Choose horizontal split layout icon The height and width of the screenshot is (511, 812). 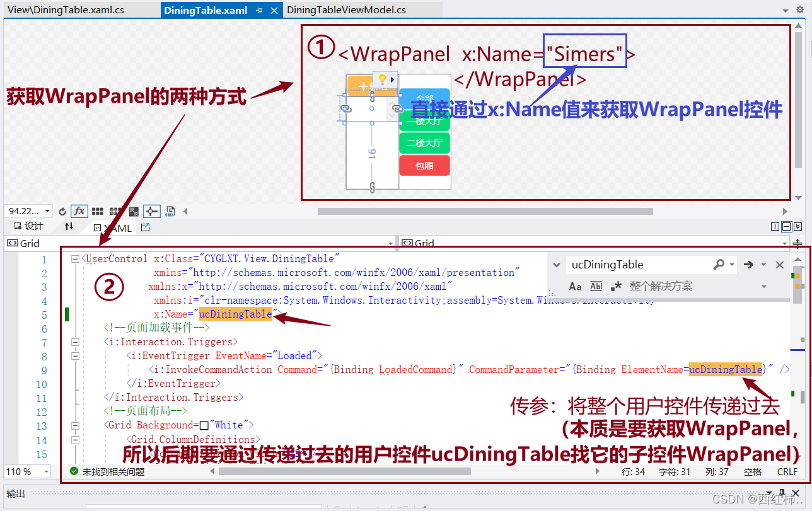tap(787, 227)
